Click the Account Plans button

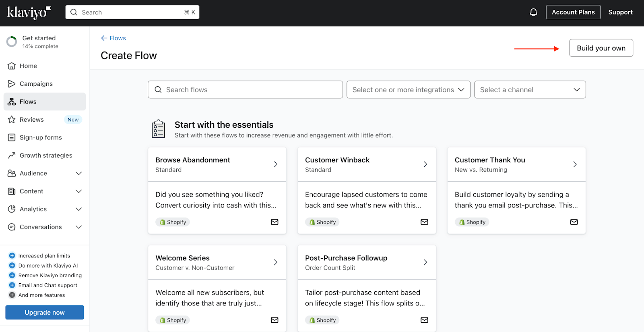pos(573,12)
